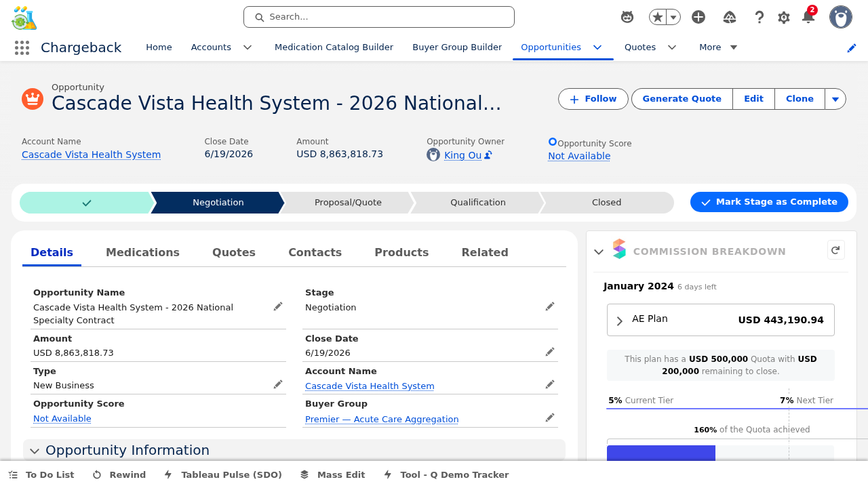Refresh the Commission Breakdown panel
Image resolution: width=868 pixels, height=488 pixels.
click(836, 250)
